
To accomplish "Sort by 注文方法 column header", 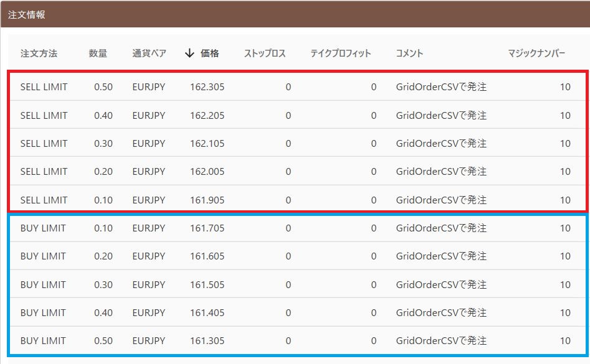I will pos(39,54).
